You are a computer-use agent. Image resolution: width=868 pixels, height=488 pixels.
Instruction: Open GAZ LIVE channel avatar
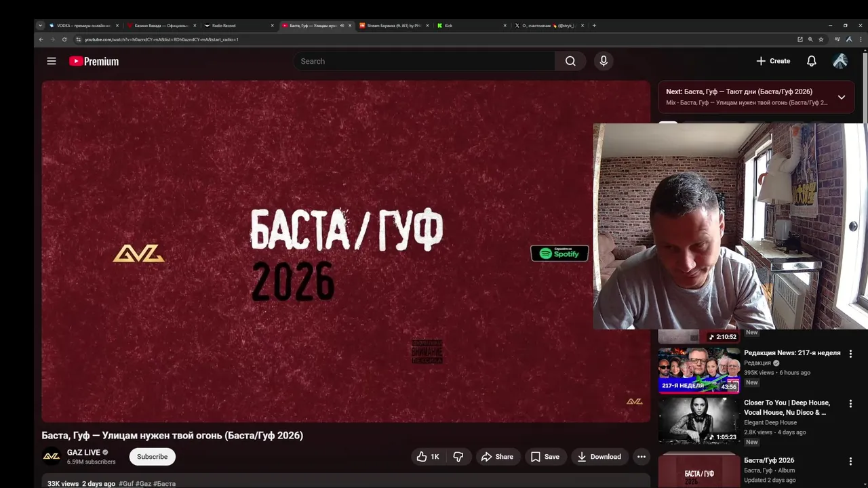[x=52, y=457]
